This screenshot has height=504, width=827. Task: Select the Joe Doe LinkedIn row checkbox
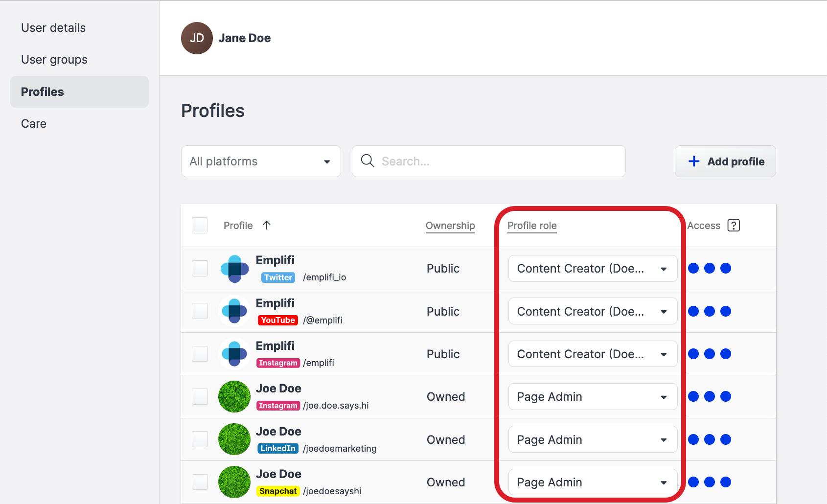[x=200, y=439]
